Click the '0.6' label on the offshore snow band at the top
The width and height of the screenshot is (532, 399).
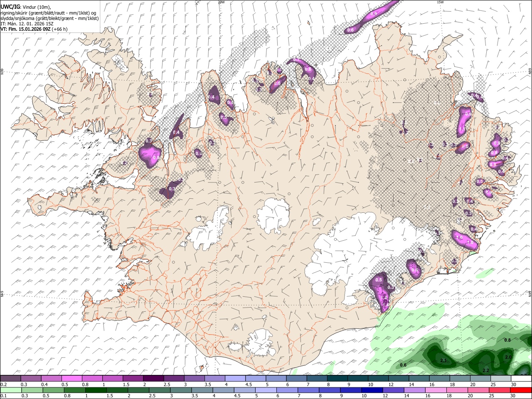pos(350,30)
